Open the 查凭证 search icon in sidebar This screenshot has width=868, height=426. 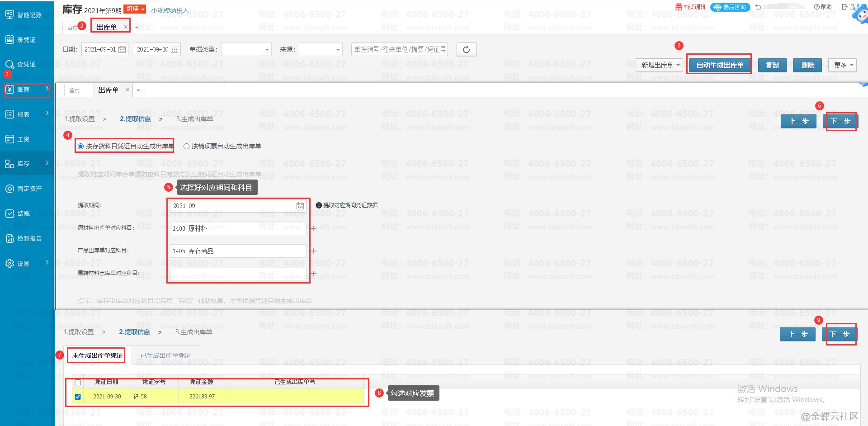point(9,64)
